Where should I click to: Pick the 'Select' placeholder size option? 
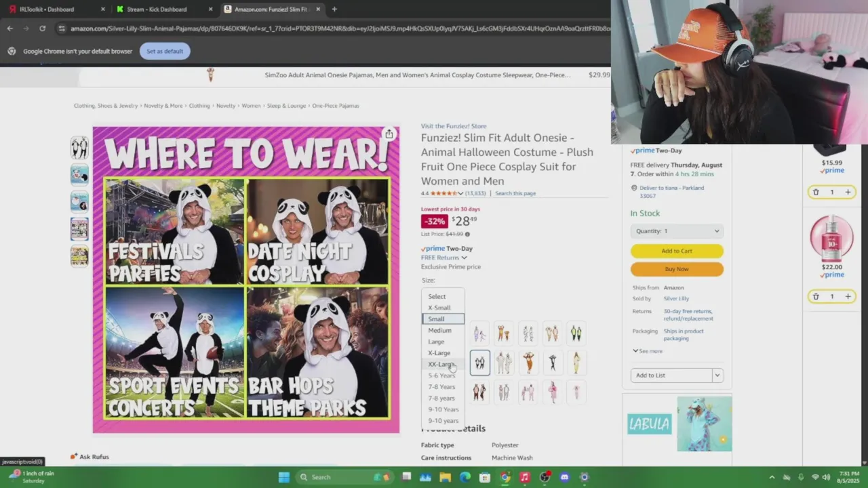tap(443, 296)
